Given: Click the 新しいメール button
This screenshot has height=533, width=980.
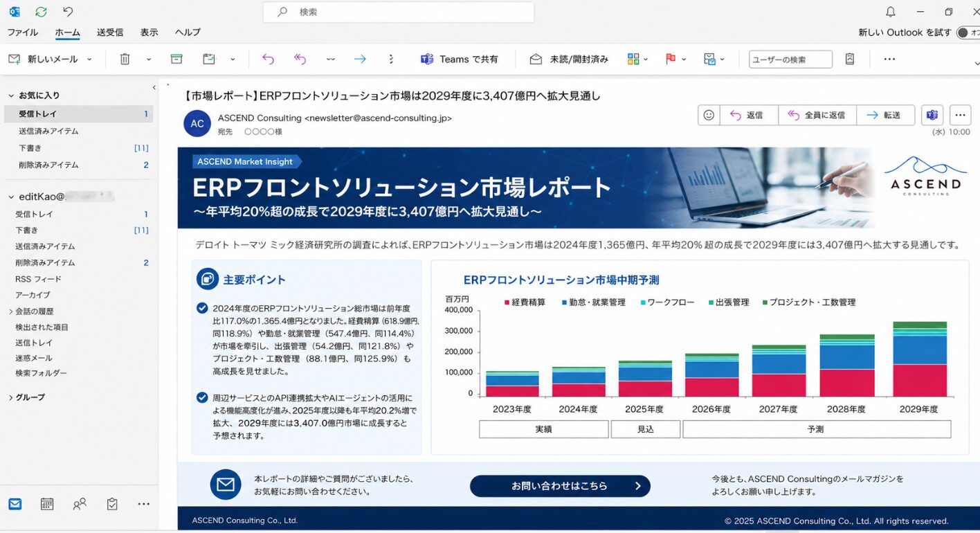Looking at the screenshot, I should click(43, 59).
